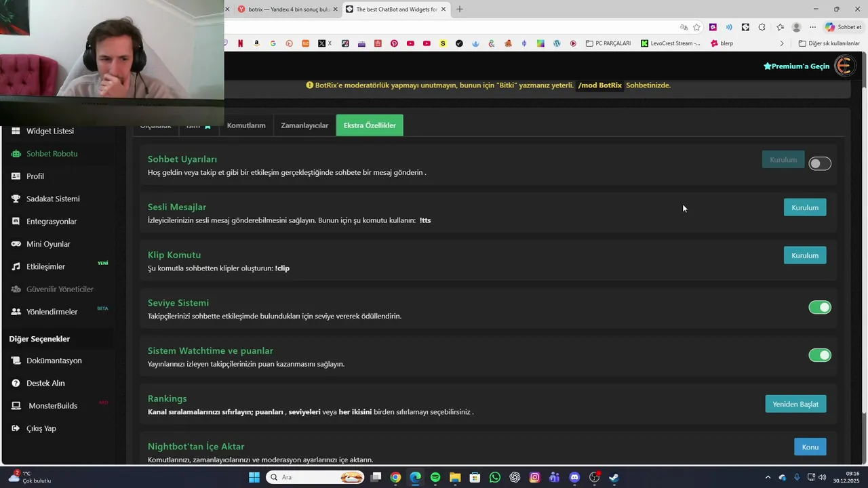Open the PC PARÇALARI bookmark folder
The height and width of the screenshot is (488, 868).
(x=608, y=43)
